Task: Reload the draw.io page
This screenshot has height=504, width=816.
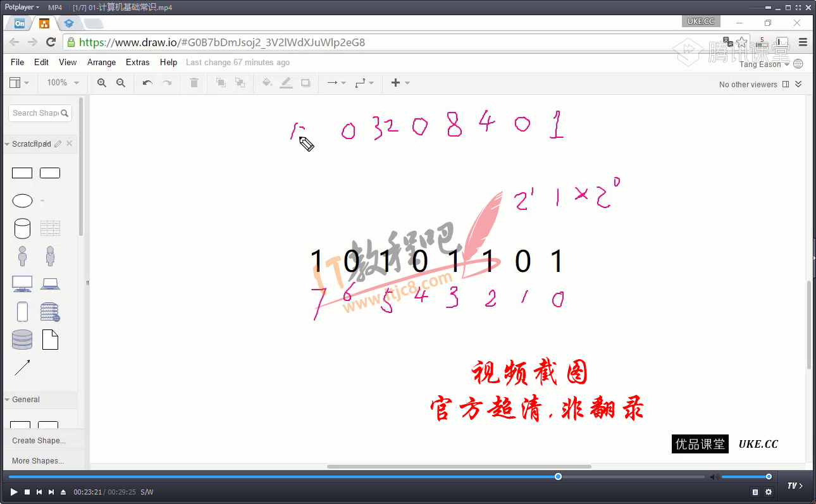Action: tap(51, 42)
